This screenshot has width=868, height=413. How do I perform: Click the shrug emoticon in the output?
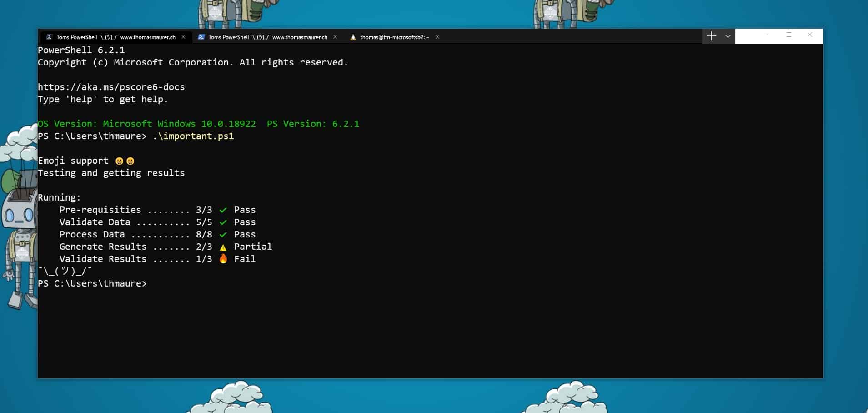(64, 271)
